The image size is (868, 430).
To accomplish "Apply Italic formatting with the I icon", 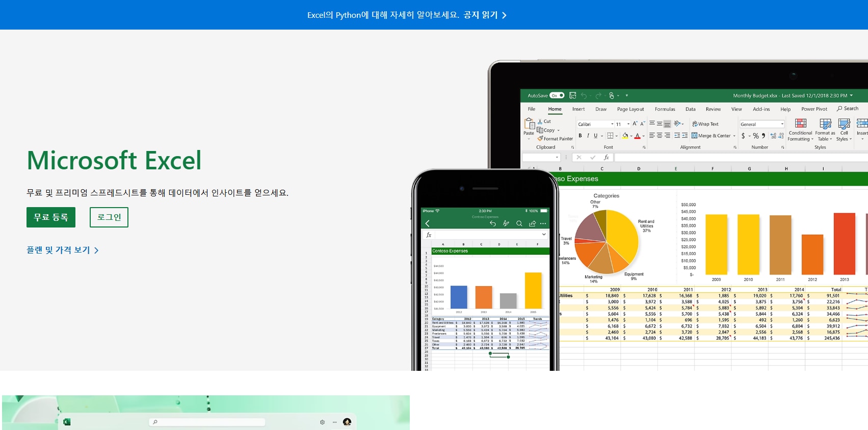I will (x=588, y=136).
